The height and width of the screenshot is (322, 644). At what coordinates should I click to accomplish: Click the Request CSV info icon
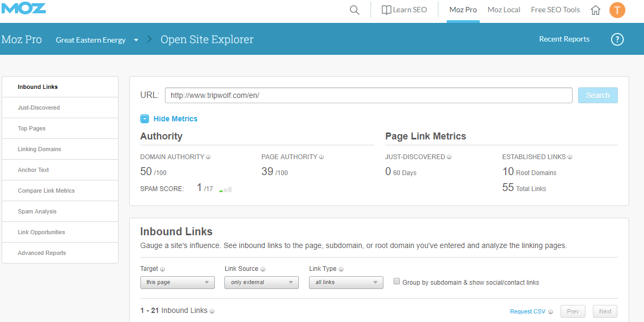(551, 312)
